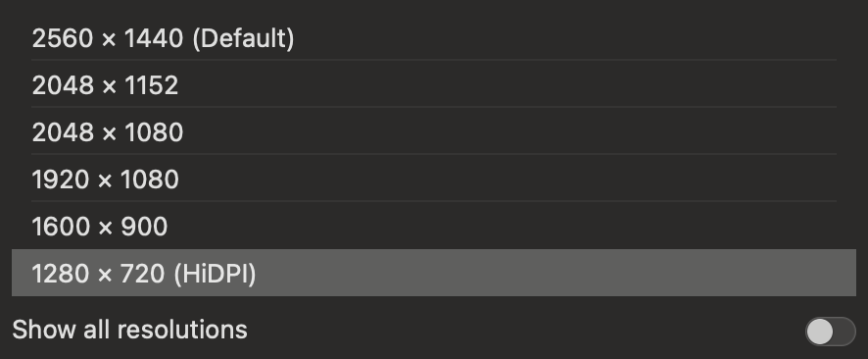
Task: Click the (Default) tag in the first row
Action: [x=243, y=39]
